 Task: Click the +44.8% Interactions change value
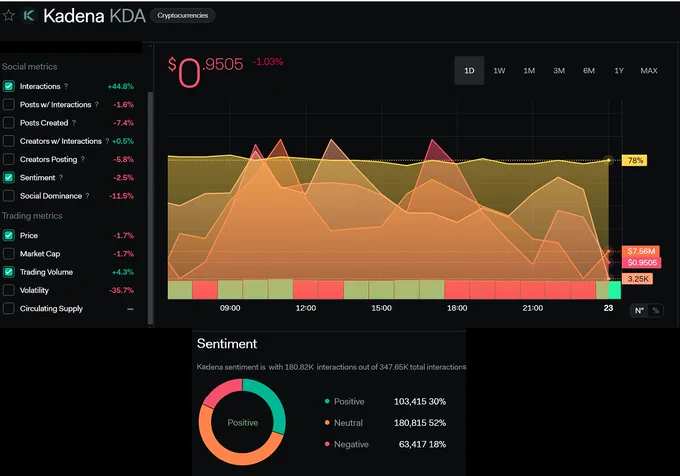coord(121,86)
